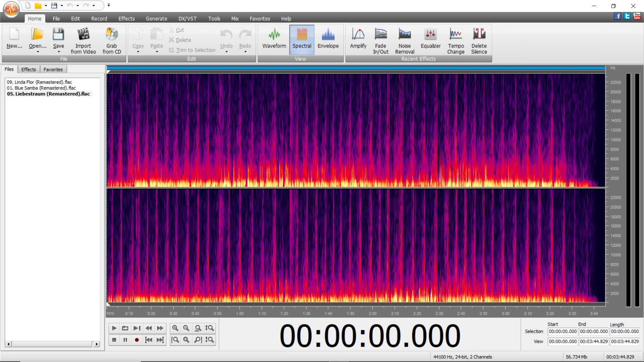Viewport: 644px width, 362px height.
Task: Open the DX/VST ribbon tab
Action: pyautogui.click(x=187, y=19)
